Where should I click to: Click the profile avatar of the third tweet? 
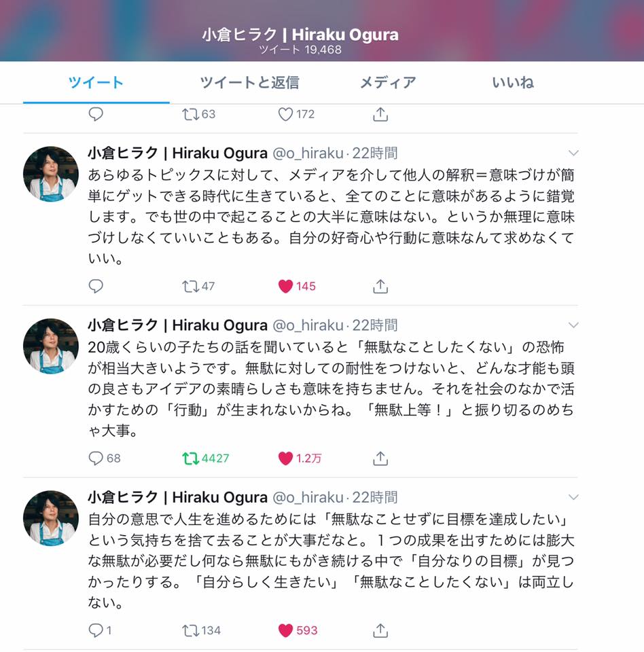click(x=51, y=518)
